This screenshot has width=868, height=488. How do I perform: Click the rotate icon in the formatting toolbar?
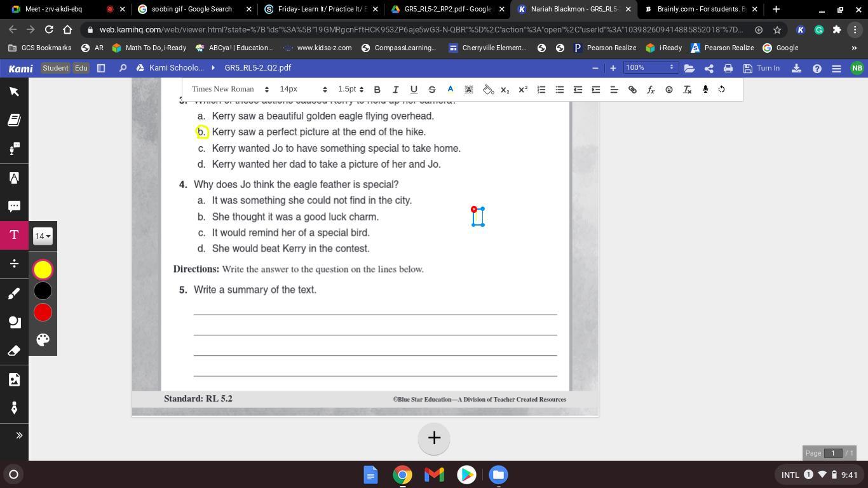(x=722, y=90)
